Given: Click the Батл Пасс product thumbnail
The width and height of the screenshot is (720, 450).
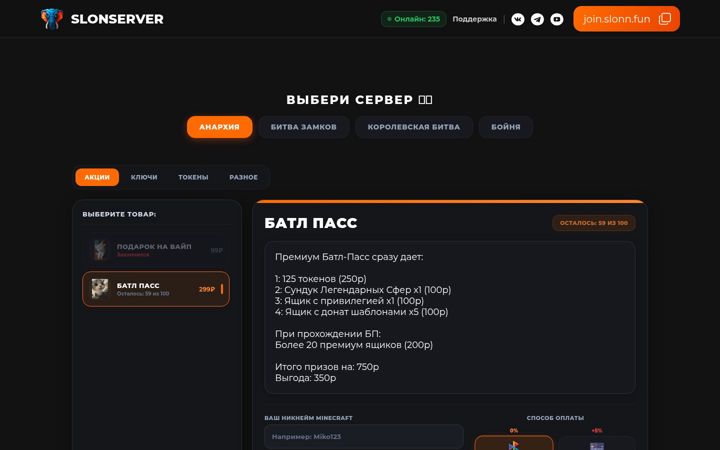Looking at the screenshot, I should point(100,289).
